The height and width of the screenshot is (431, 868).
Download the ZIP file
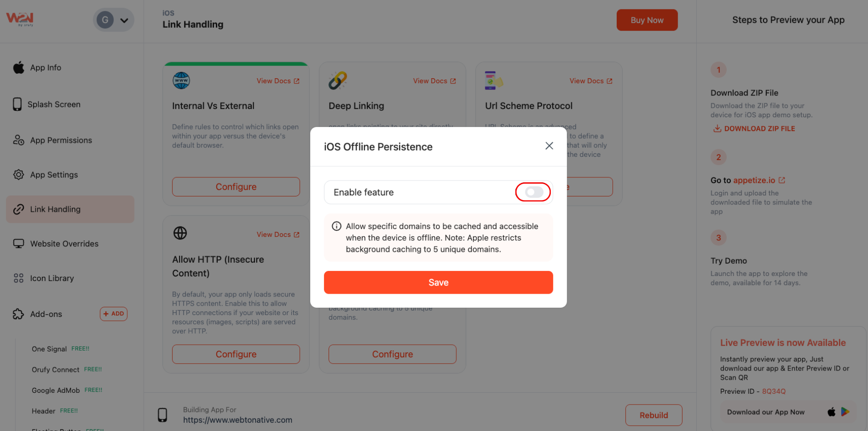(754, 129)
